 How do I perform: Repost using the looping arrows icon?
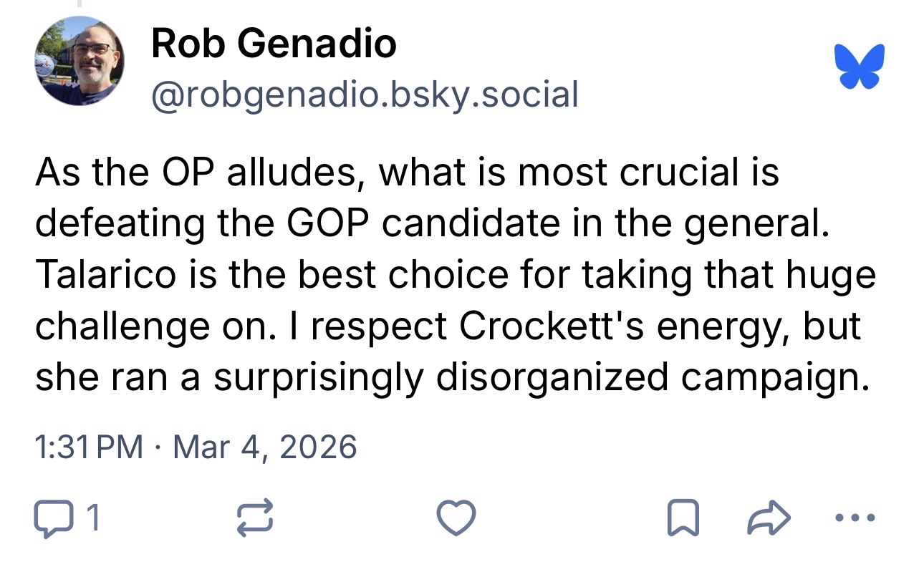click(x=256, y=518)
